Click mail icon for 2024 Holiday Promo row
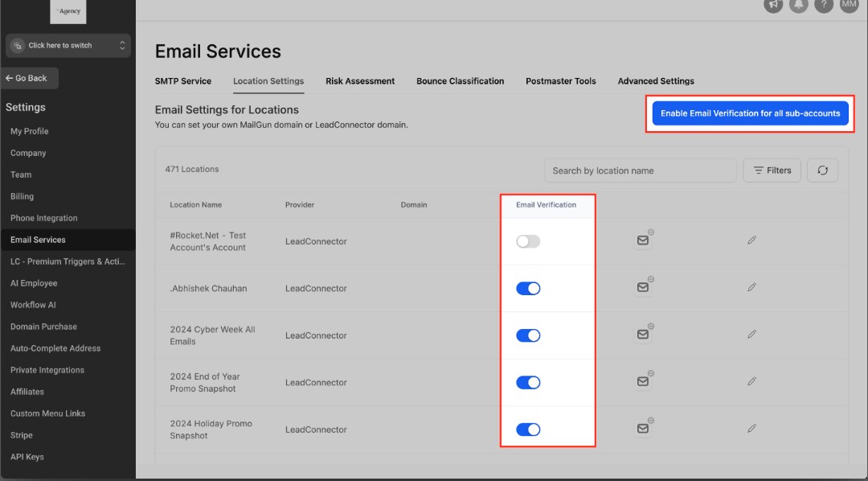Screen dimensions: 868x481 pos(643,429)
